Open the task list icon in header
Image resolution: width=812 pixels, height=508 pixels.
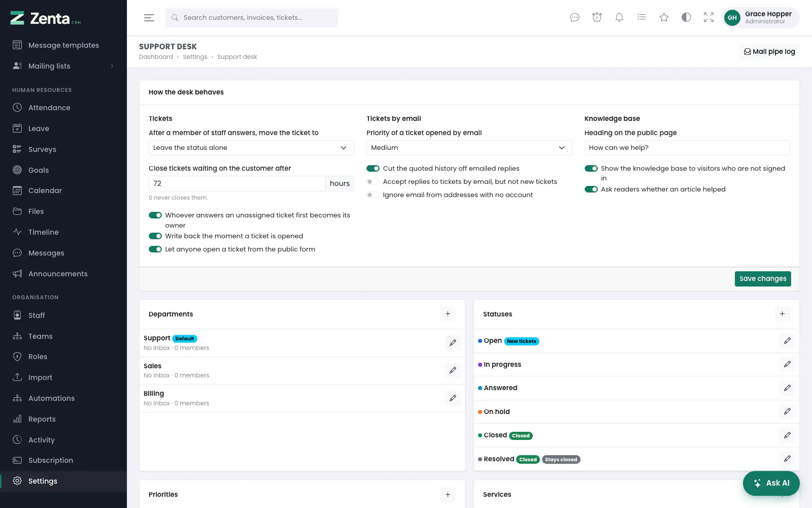click(641, 18)
